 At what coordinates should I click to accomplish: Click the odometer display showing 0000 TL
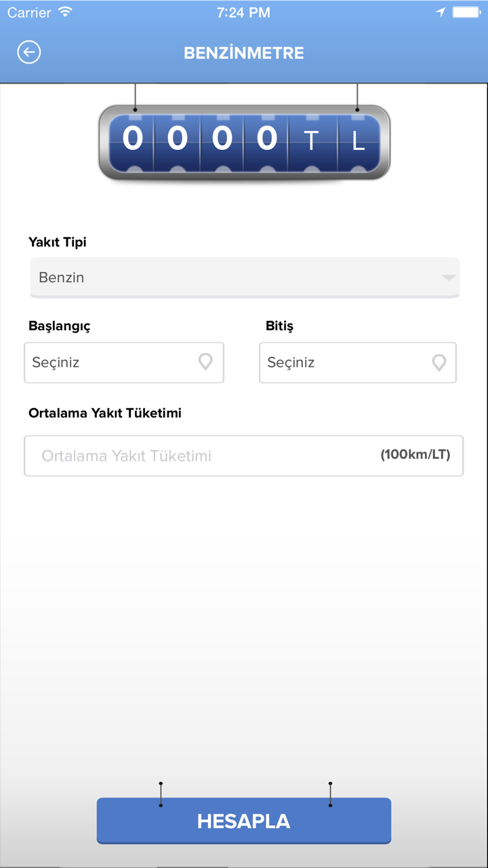[x=244, y=140]
